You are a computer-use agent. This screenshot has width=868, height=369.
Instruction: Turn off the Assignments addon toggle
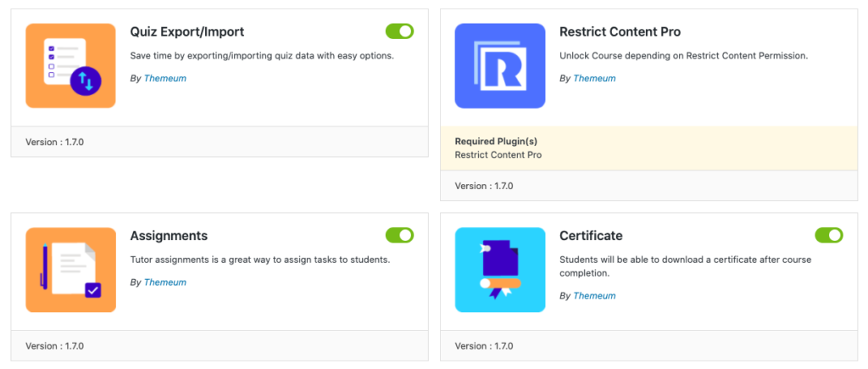tap(400, 236)
